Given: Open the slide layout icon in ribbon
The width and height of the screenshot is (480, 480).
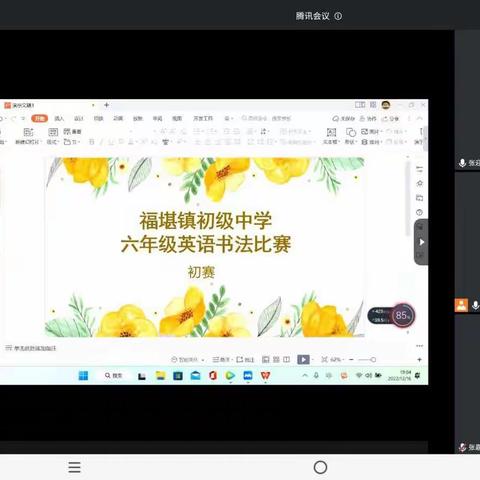Looking at the screenshot, I should pos(53,132).
